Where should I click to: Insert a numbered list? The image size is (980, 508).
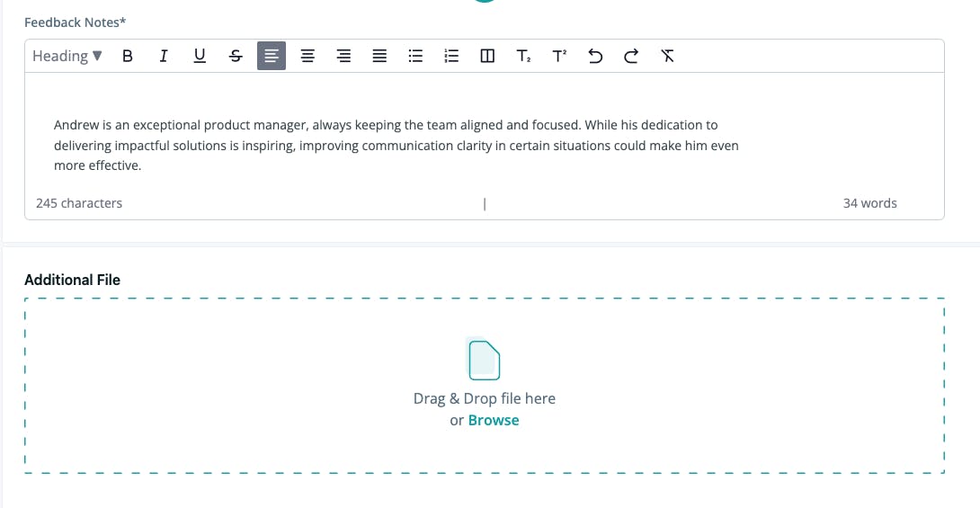451,56
